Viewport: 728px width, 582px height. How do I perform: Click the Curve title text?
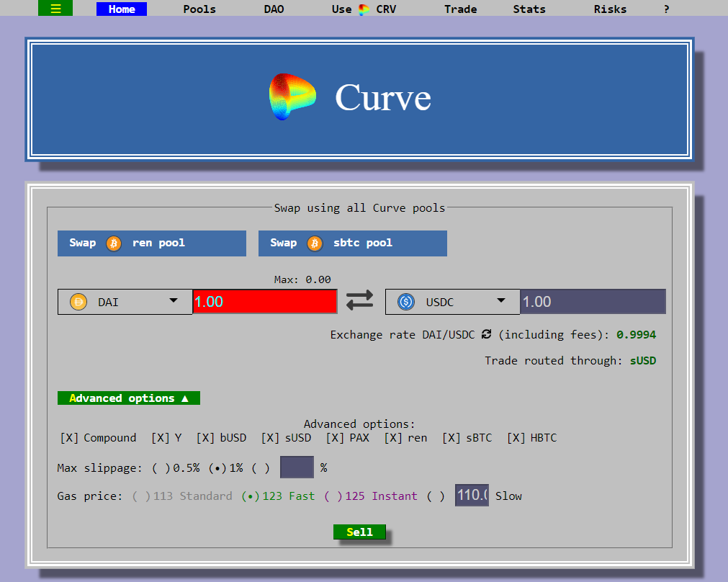point(383,97)
